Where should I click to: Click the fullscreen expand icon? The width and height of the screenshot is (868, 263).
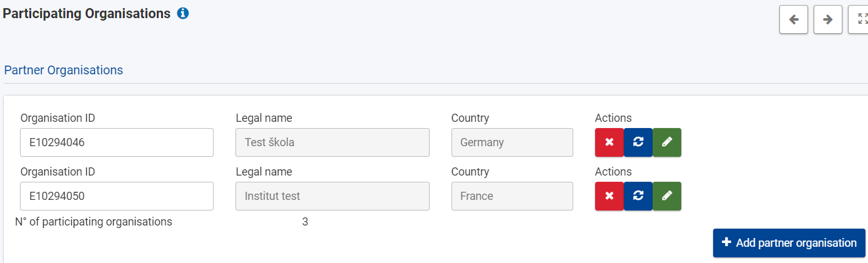pyautogui.click(x=862, y=19)
